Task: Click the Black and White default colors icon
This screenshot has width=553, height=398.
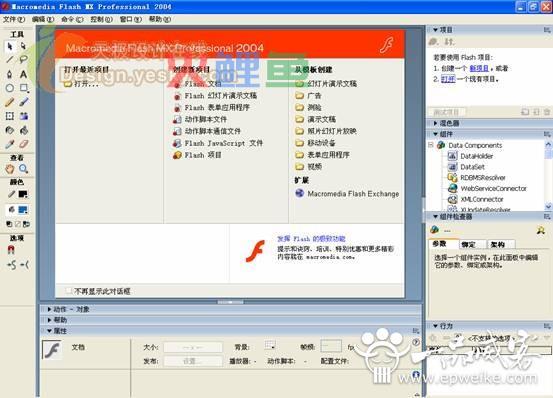Action: pyautogui.click(x=10, y=224)
